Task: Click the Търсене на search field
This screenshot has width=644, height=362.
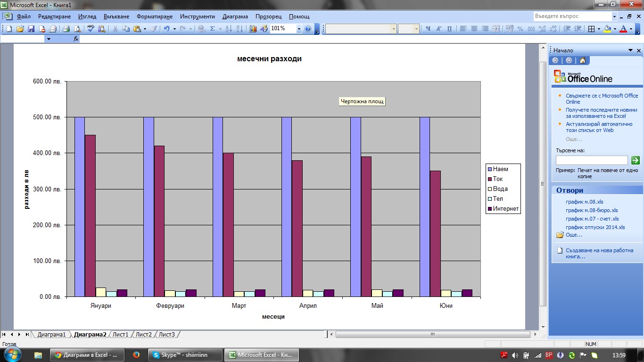Action: tap(592, 160)
